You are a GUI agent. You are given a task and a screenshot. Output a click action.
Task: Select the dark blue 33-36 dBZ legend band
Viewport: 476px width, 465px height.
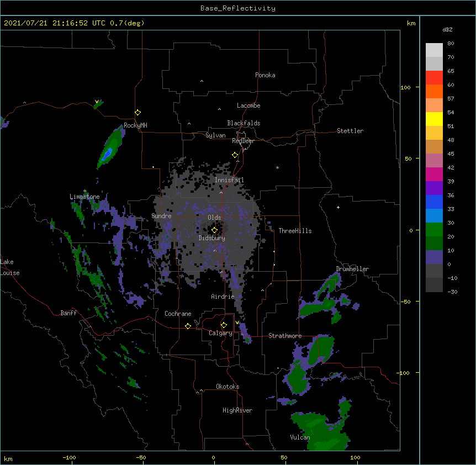tap(434, 202)
